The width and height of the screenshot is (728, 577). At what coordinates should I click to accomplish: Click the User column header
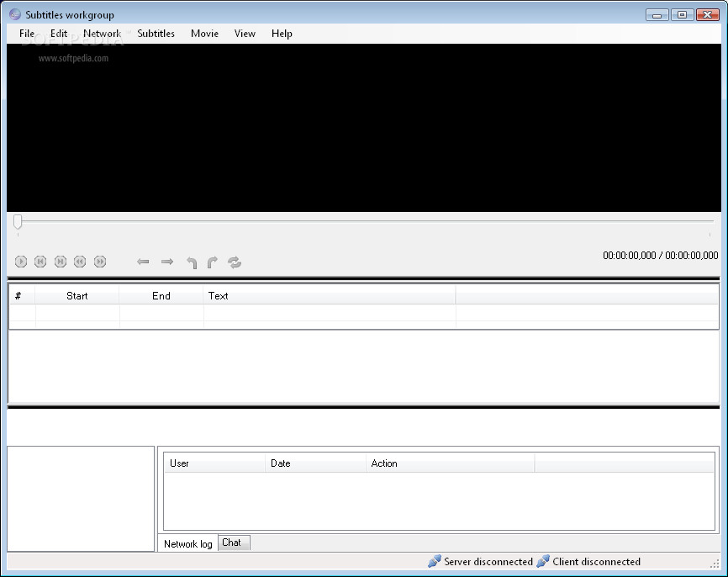[x=214, y=463]
